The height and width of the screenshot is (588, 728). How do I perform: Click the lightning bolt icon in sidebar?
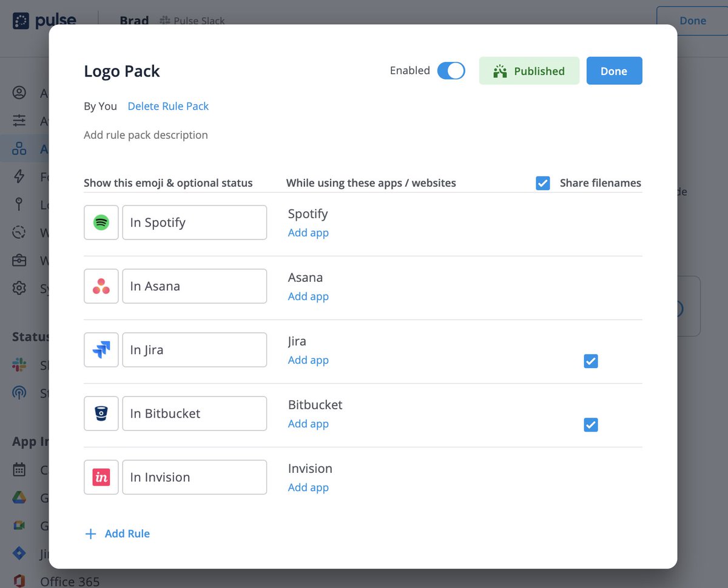point(19,176)
